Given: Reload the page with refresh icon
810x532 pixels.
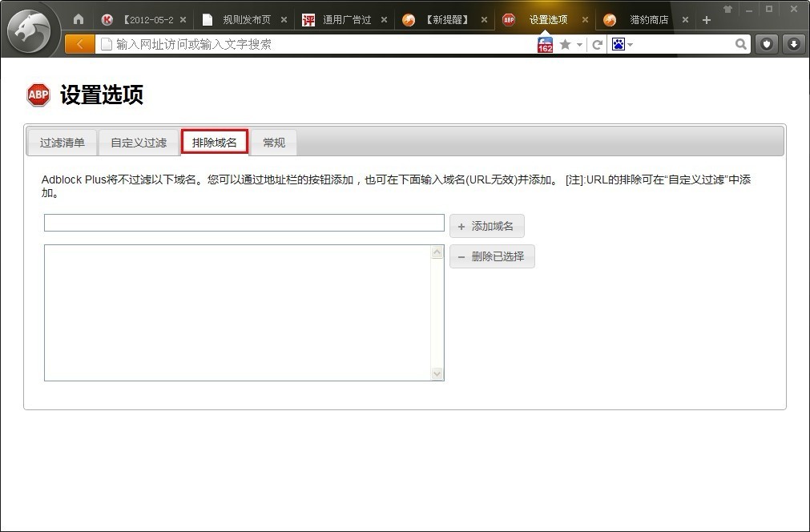Looking at the screenshot, I should pos(597,44).
